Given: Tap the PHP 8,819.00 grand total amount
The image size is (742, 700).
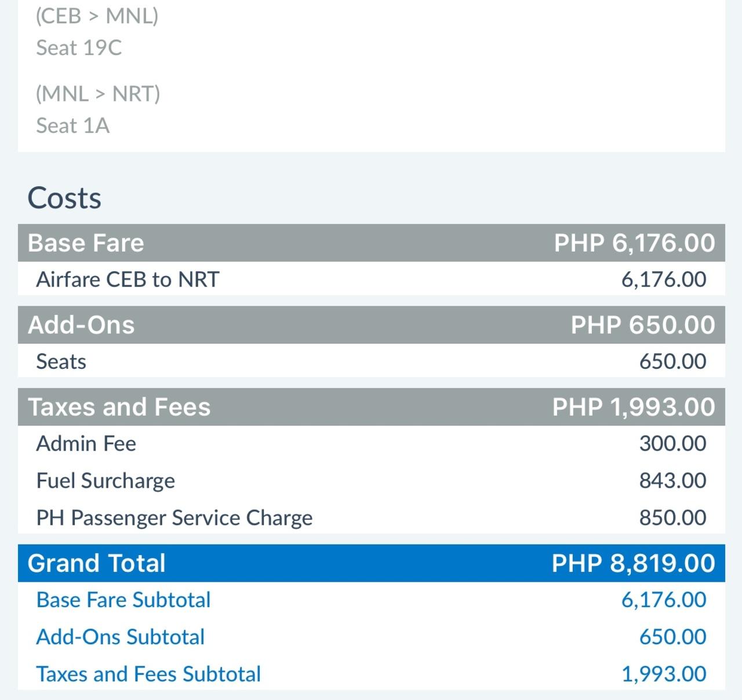Looking at the screenshot, I should [634, 563].
